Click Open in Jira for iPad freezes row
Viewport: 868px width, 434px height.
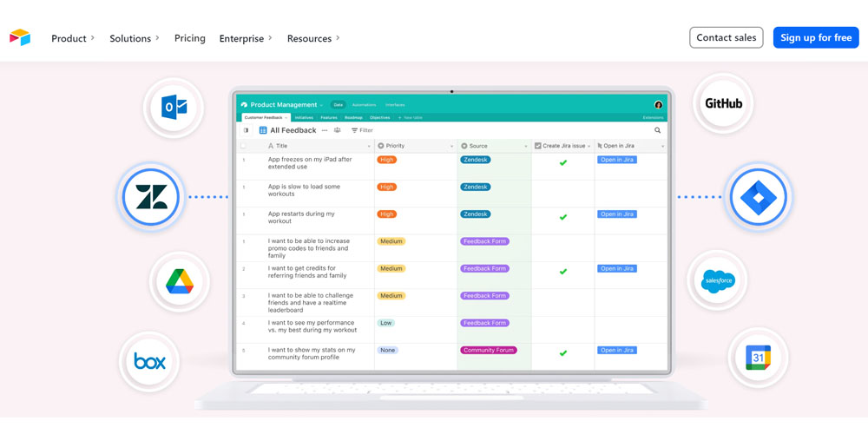616,160
